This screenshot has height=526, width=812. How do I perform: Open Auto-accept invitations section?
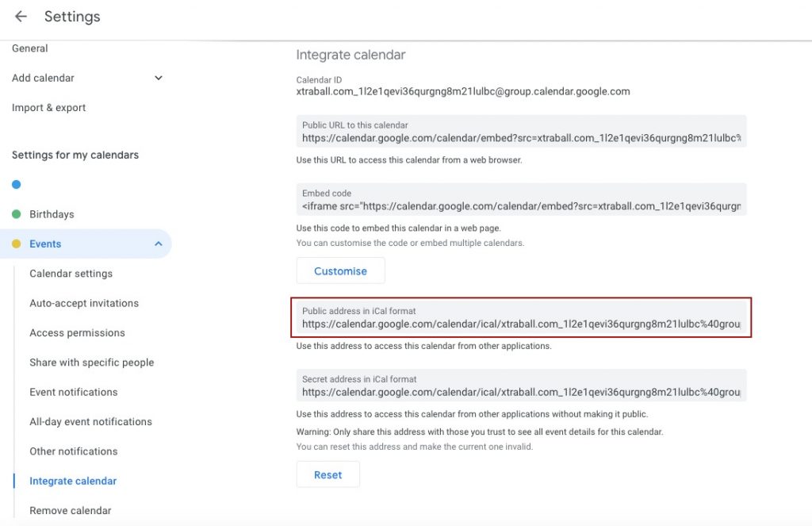coord(84,303)
